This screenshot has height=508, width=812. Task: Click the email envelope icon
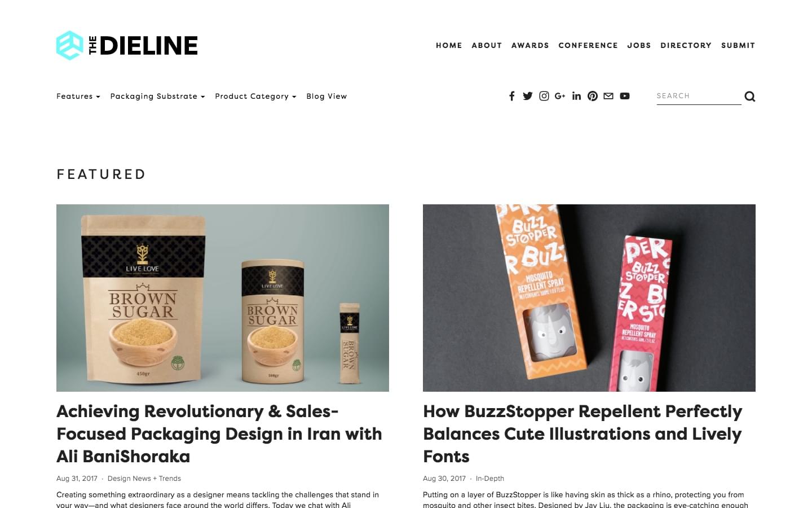click(608, 96)
